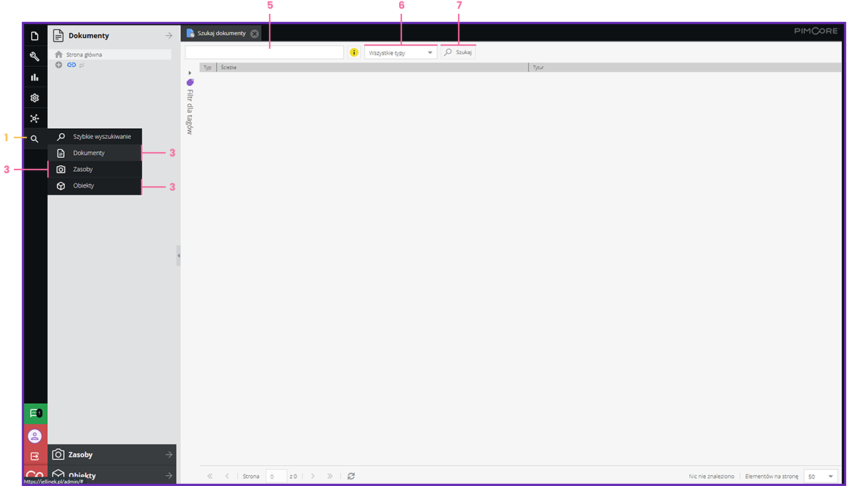The image size is (868, 486).
Task: Refresh the results with reload icon
Action: 351,476
